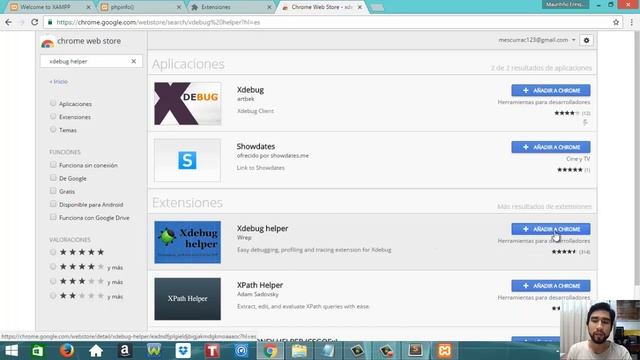Switch to the phpinfo() tab

pos(141,7)
